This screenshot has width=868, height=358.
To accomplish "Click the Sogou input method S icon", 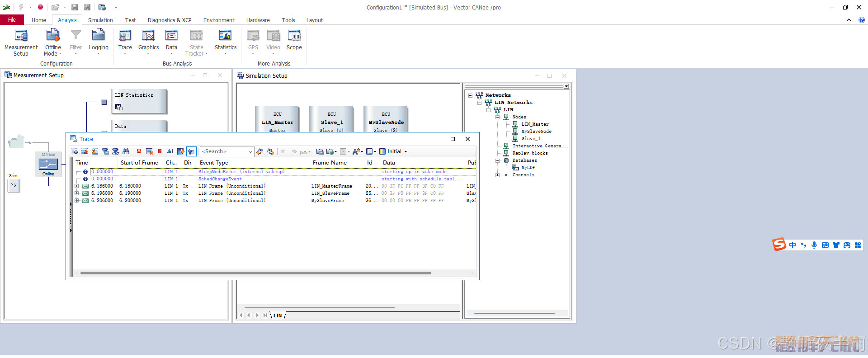I will click(779, 245).
